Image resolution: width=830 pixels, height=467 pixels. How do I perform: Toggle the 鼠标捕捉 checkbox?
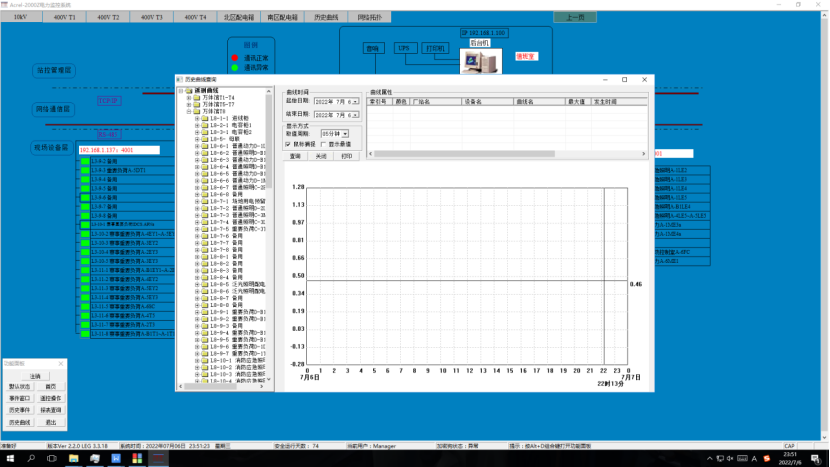(x=288, y=144)
